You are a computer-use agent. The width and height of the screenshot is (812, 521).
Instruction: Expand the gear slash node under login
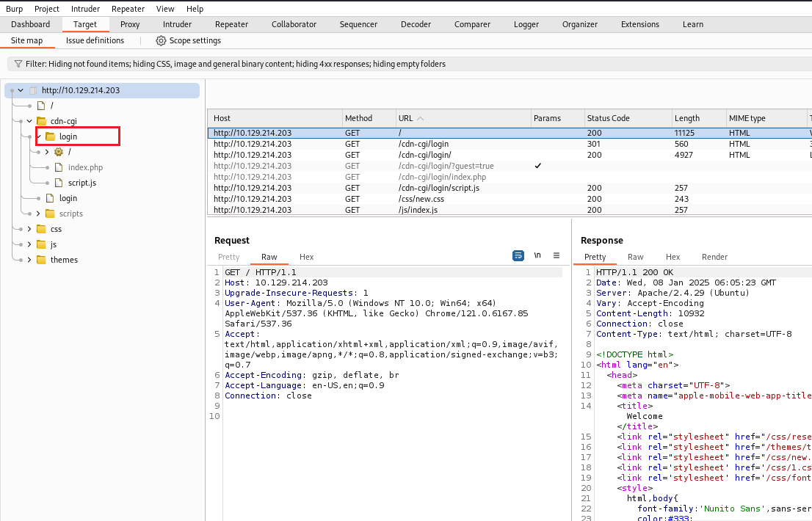click(x=47, y=152)
